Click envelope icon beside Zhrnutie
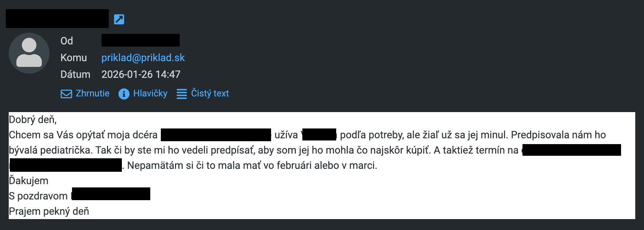 pyautogui.click(x=66, y=94)
